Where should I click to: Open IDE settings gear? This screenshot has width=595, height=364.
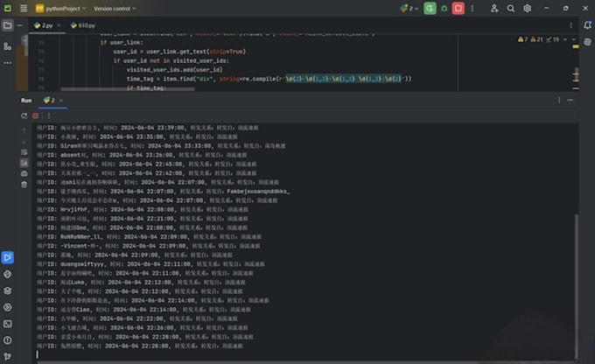tap(527, 9)
